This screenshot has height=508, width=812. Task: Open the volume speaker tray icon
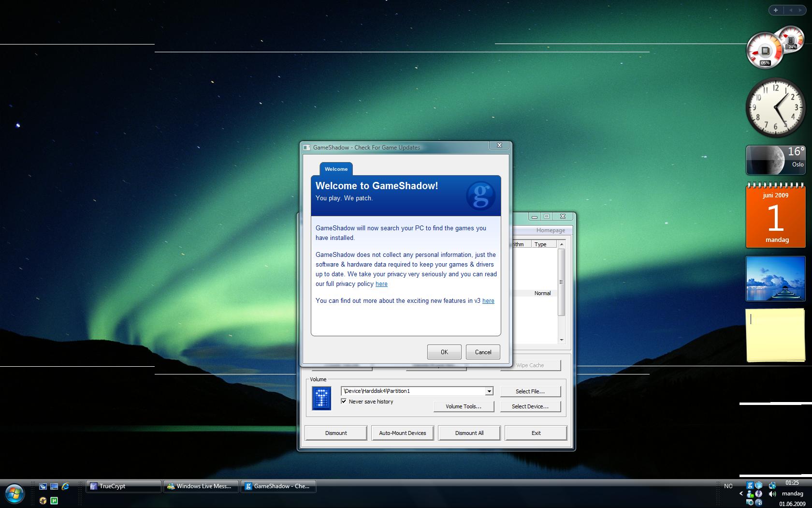[x=772, y=494]
